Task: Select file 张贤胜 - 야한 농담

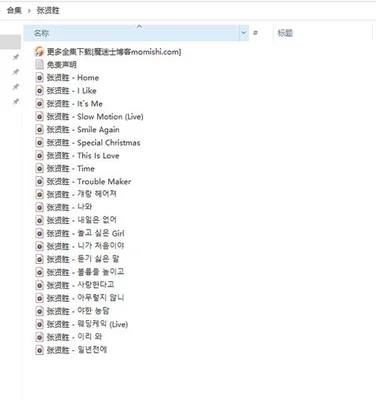Action: click(78, 311)
